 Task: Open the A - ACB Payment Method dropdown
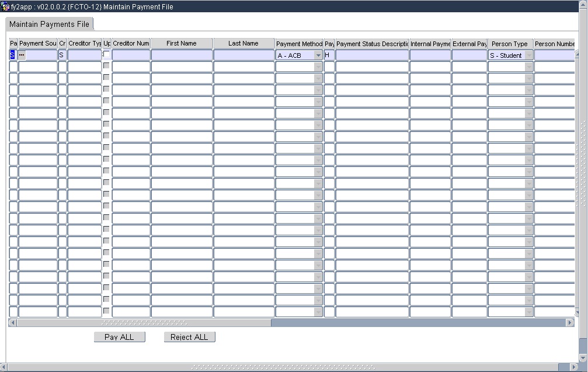[318, 54]
